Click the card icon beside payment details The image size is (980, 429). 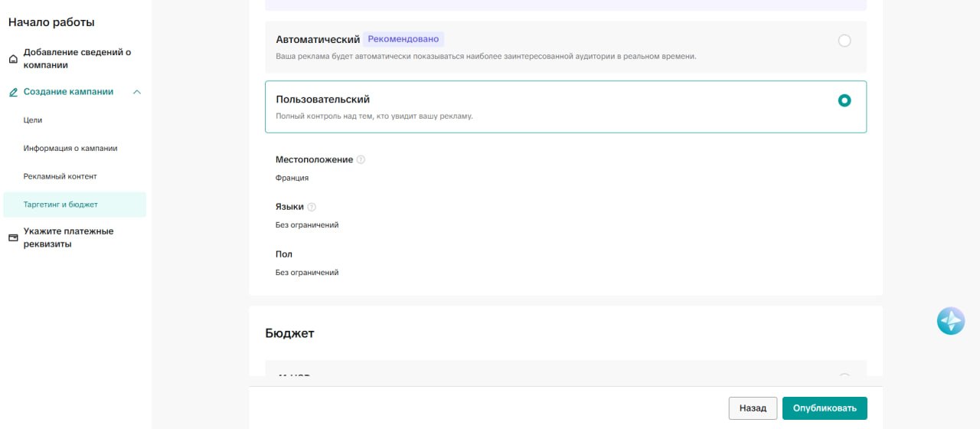pyautogui.click(x=13, y=237)
